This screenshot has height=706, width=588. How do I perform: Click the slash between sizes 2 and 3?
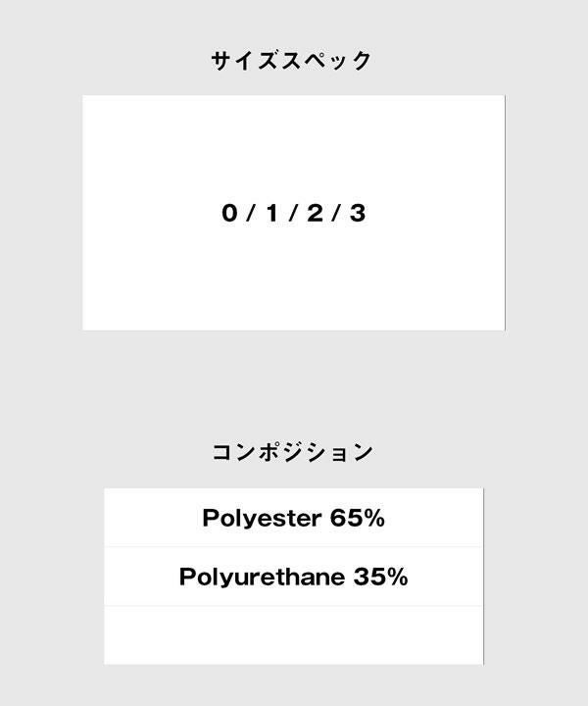click(x=336, y=213)
